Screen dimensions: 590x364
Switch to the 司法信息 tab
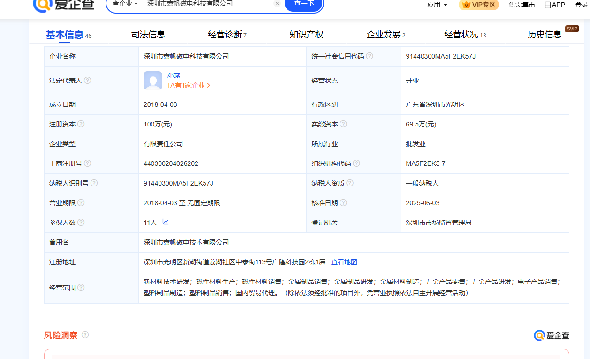coord(148,35)
